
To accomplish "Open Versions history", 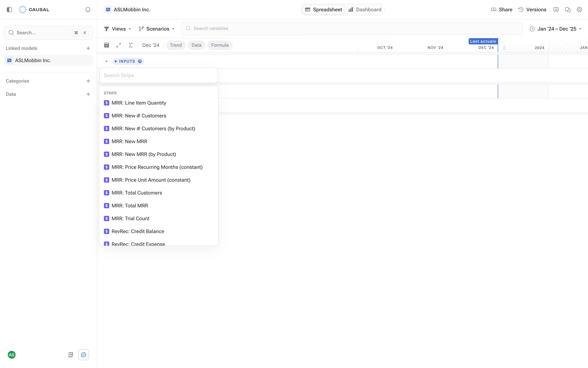I will (x=532, y=10).
